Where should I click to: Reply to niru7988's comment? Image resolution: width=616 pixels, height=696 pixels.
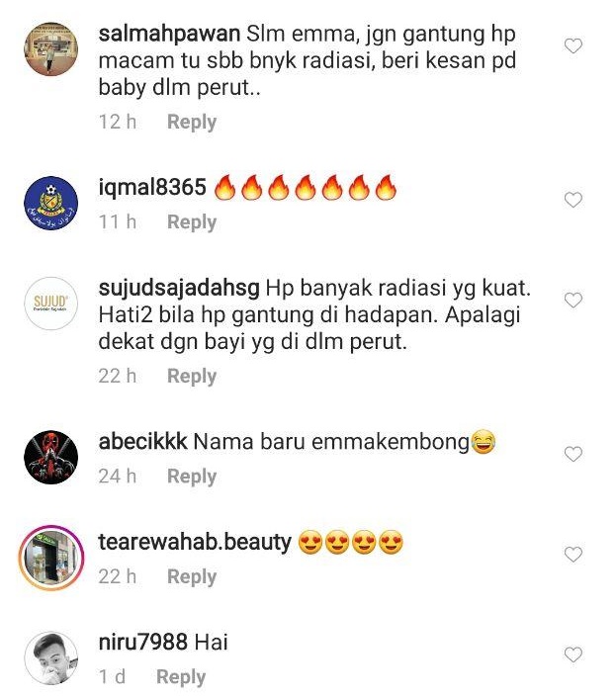[x=181, y=677]
